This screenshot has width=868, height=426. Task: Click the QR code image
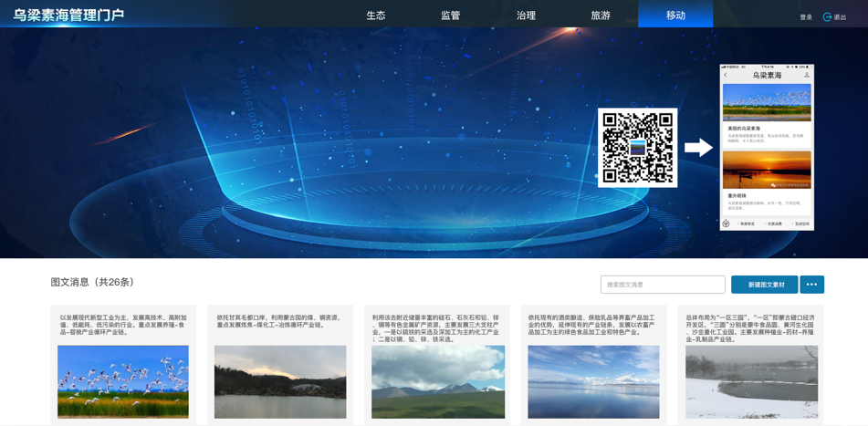pos(637,148)
